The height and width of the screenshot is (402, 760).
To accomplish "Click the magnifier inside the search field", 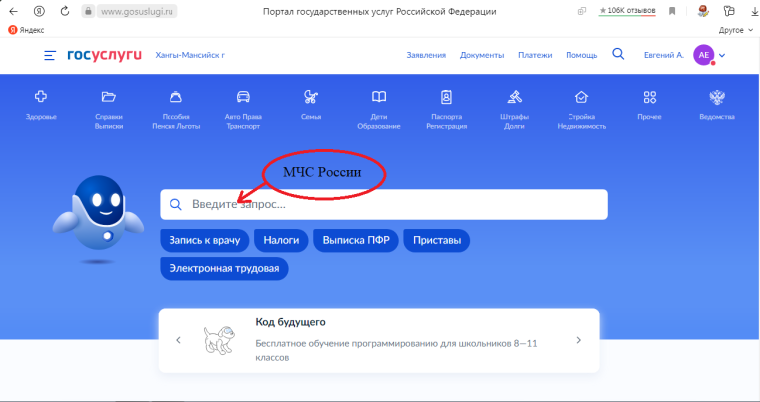I will tap(175, 204).
